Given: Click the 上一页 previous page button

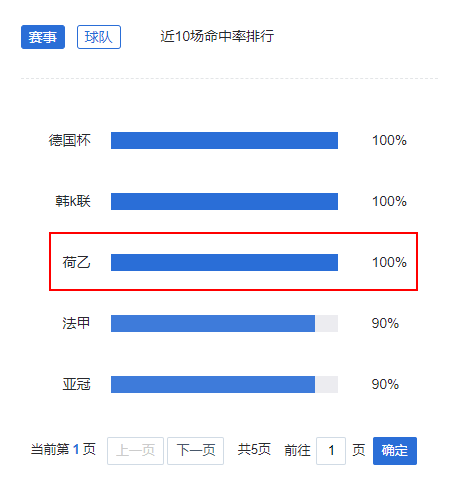Looking at the screenshot, I should click(135, 451).
